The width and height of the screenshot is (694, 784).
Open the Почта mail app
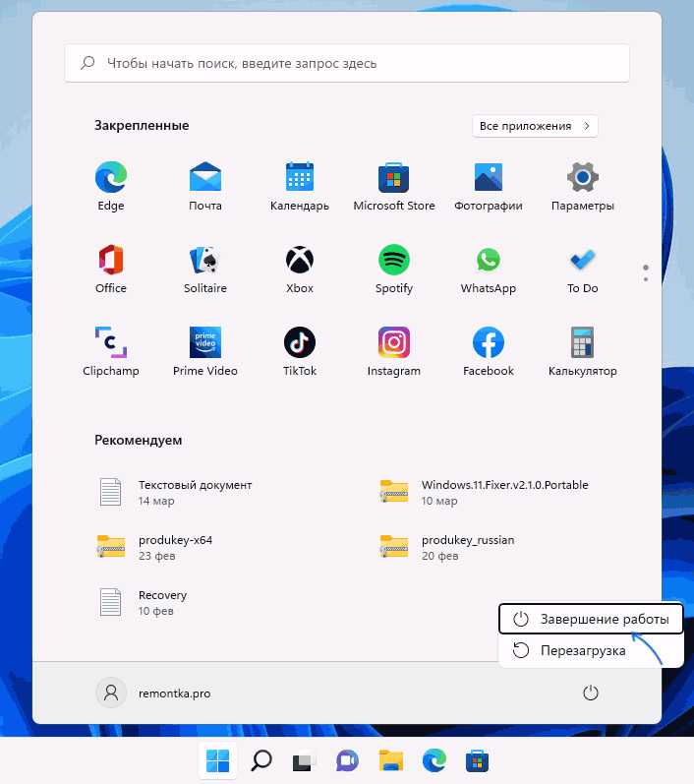tap(205, 186)
